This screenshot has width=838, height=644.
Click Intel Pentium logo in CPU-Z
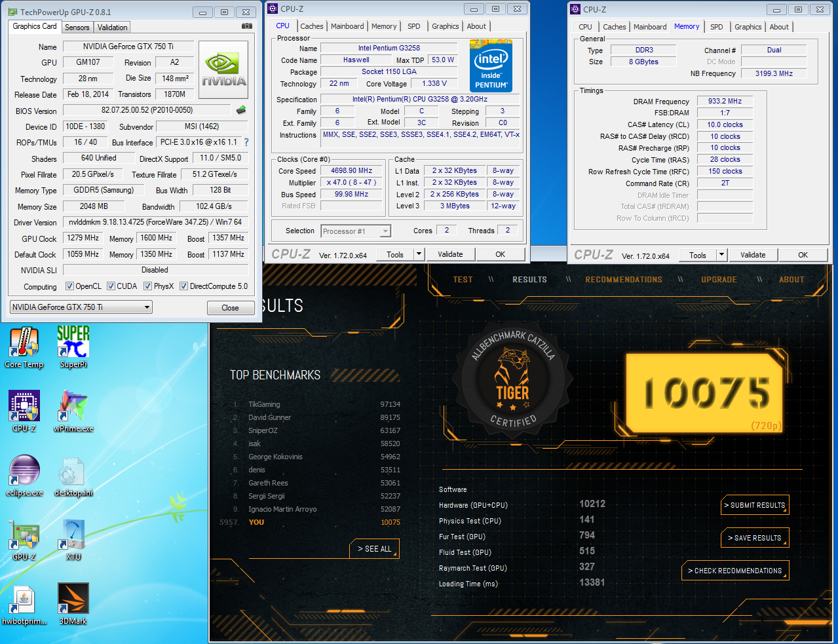click(491, 67)
